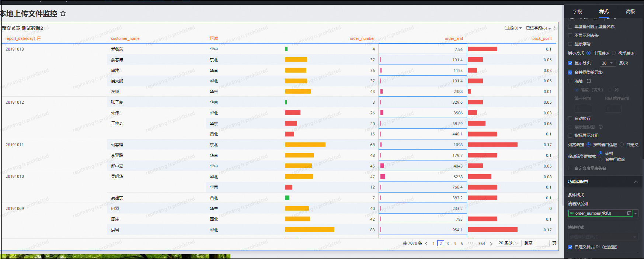Click the sort icon inside order_number series field

pyautogui.click(x=629, y=213)
